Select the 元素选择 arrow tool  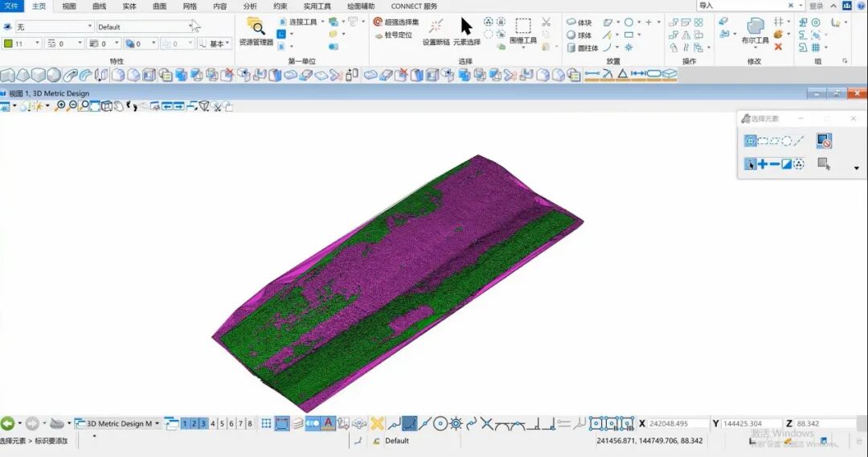click(x=466, y=31)
